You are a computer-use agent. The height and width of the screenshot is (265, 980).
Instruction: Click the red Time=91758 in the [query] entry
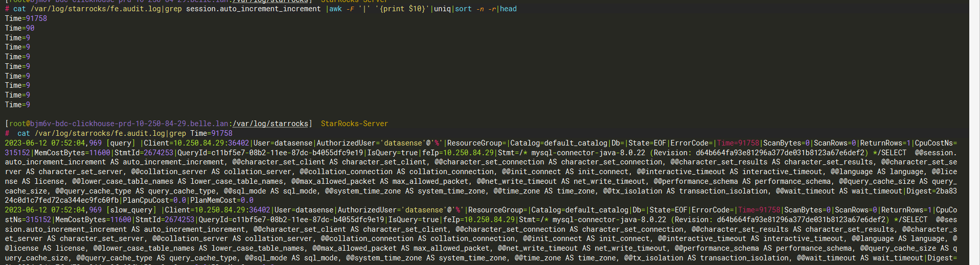738,143
